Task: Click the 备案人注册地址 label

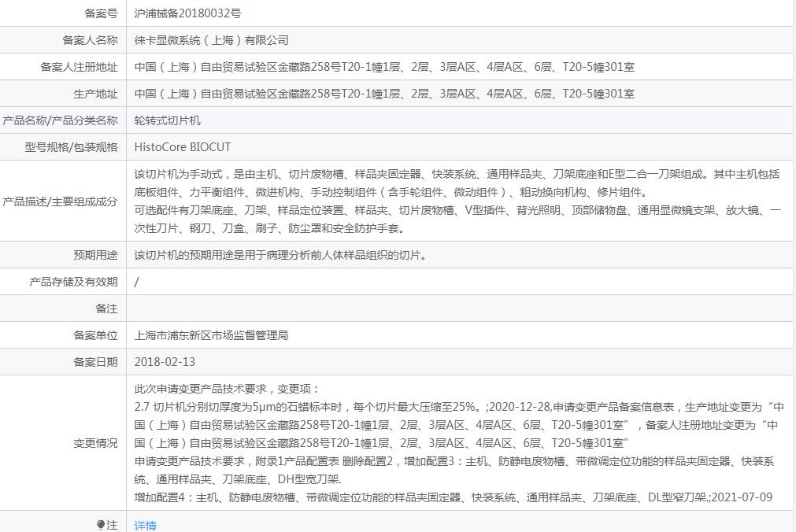Action: [80, 67]
